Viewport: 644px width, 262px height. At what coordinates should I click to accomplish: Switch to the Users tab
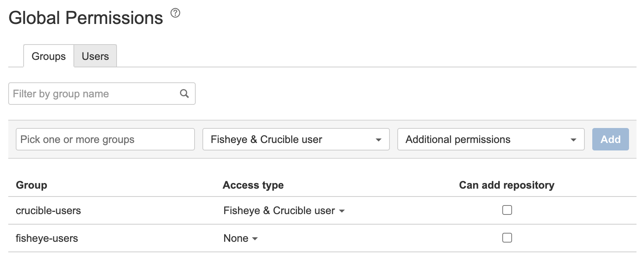tap(95, 56)
